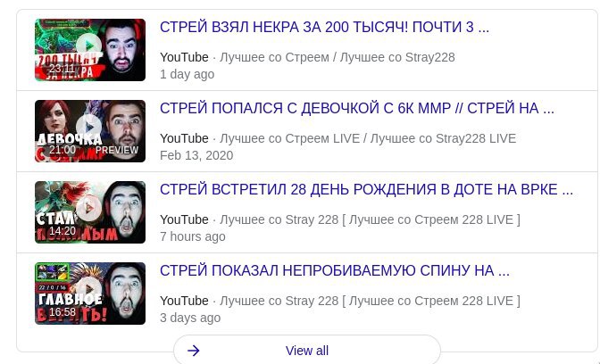Image resolution: width=600 pixels, height=364 pixels.
Task: Click the arrow icon beside View all
Action: [x=194, y=351]
